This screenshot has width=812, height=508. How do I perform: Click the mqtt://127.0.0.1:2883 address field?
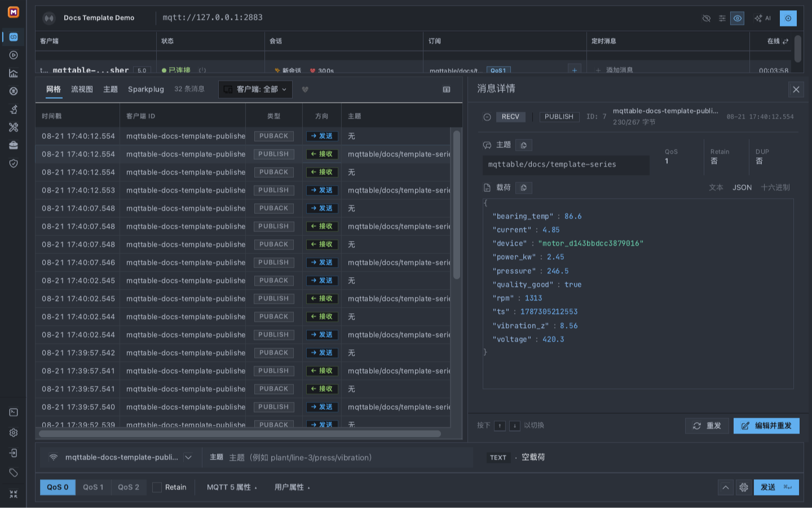pos(213,17)
